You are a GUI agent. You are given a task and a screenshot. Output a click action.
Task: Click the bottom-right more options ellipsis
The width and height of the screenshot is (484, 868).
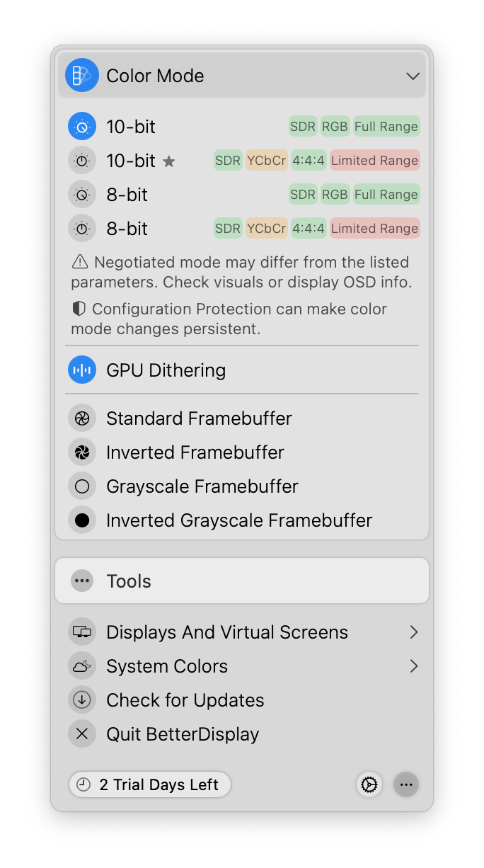coord(406,784)
